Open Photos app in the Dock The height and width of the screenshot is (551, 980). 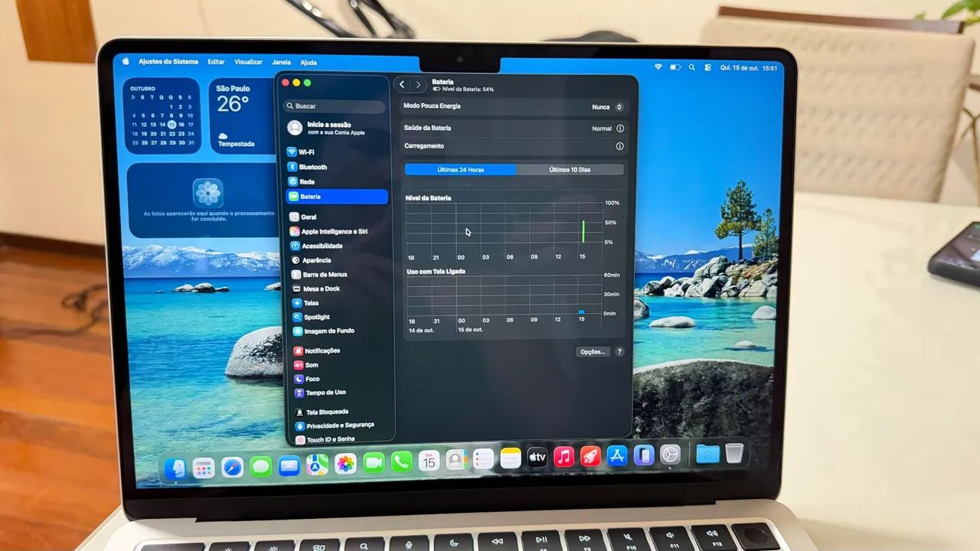(x=345, y=463)
